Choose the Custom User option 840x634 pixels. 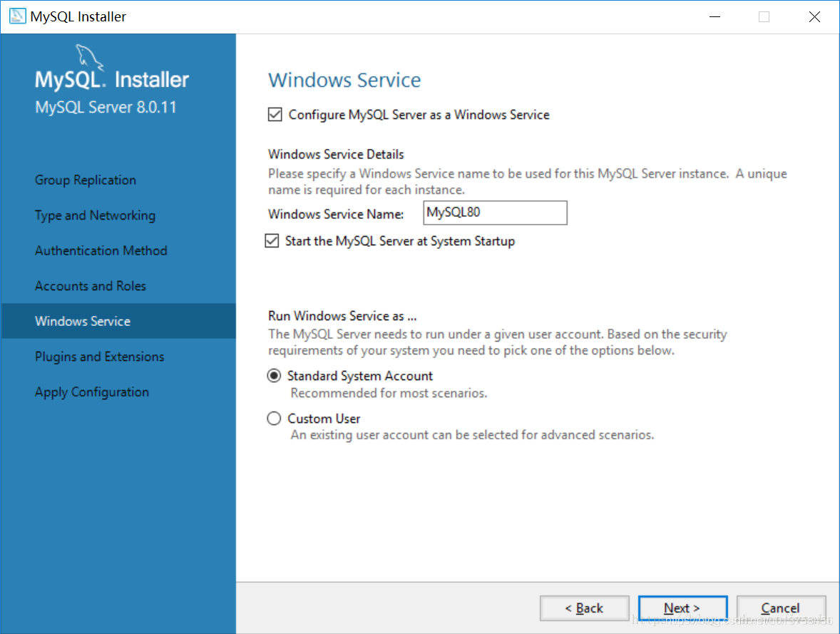[274, 419]
